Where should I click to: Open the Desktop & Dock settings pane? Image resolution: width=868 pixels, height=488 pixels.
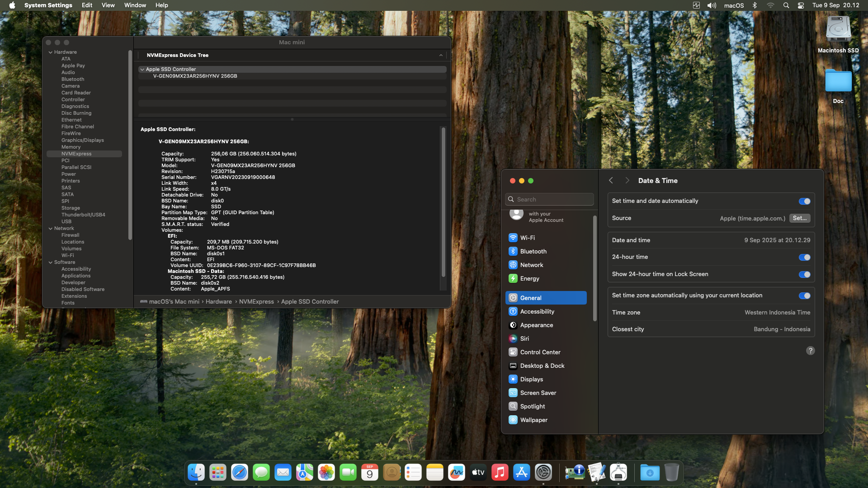546,366
